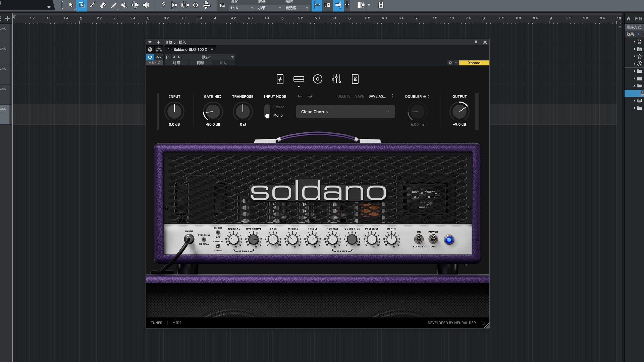Open the MIDI tab
The image size is (644, 362).
tap(176, 323)
